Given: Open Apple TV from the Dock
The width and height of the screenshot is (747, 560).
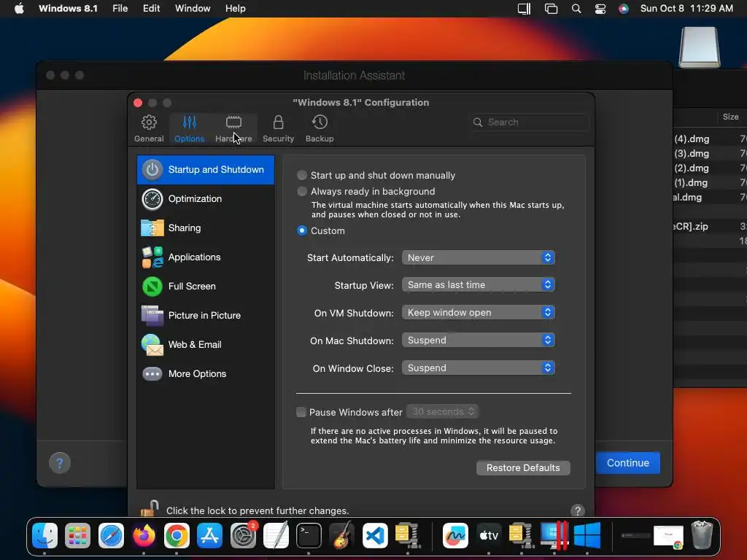Looking at the screenshot, I should 488,536.
